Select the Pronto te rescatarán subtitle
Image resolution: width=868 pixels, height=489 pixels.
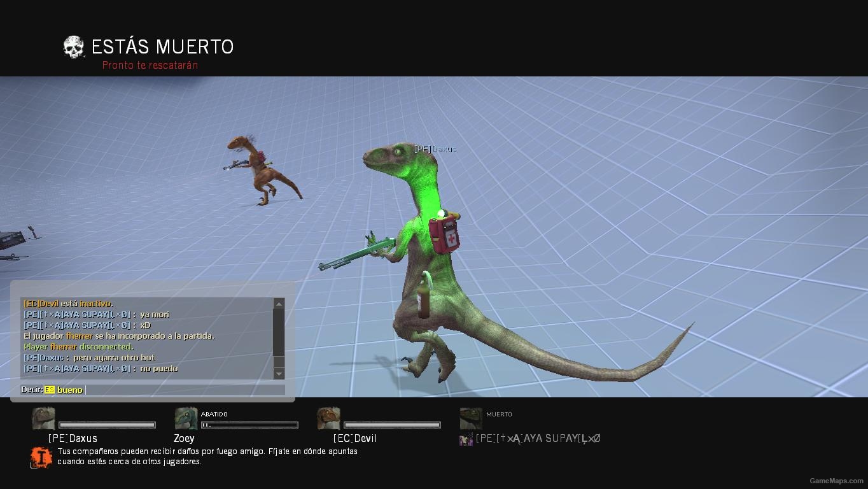(150, 65)
